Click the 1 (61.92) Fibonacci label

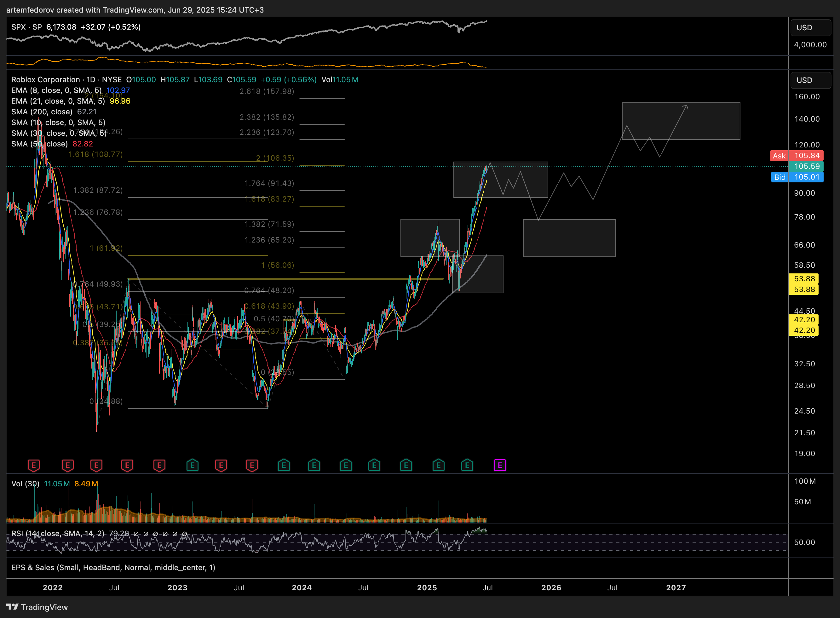point(106,248)
